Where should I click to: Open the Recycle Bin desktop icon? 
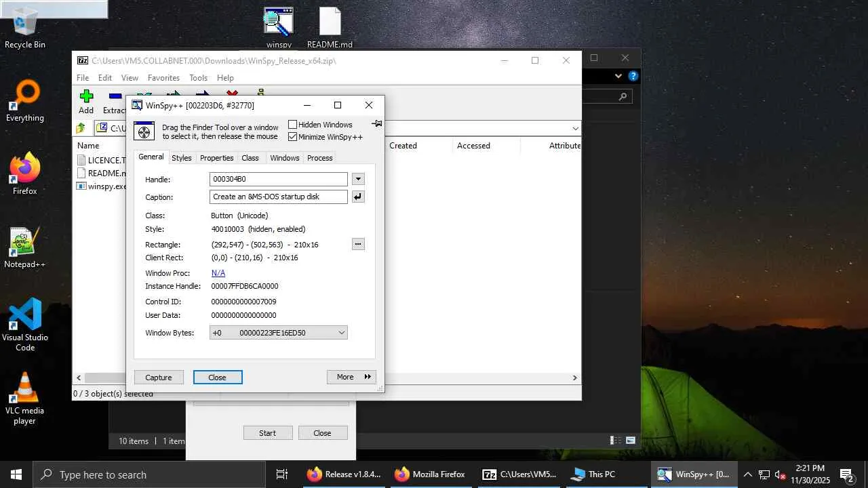coord(25,28)
